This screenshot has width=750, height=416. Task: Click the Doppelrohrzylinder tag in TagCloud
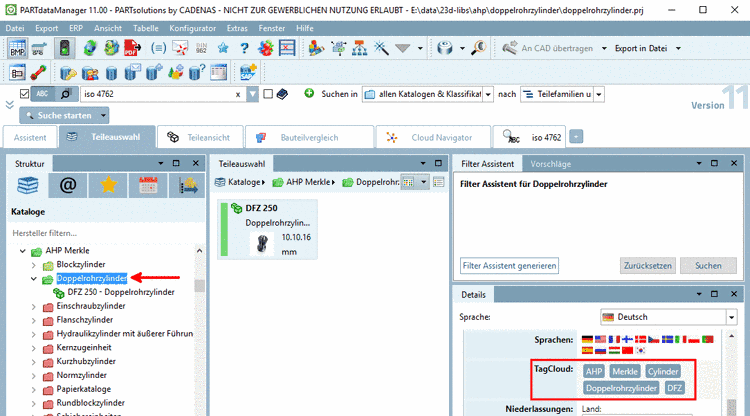[x=621, y=388]
